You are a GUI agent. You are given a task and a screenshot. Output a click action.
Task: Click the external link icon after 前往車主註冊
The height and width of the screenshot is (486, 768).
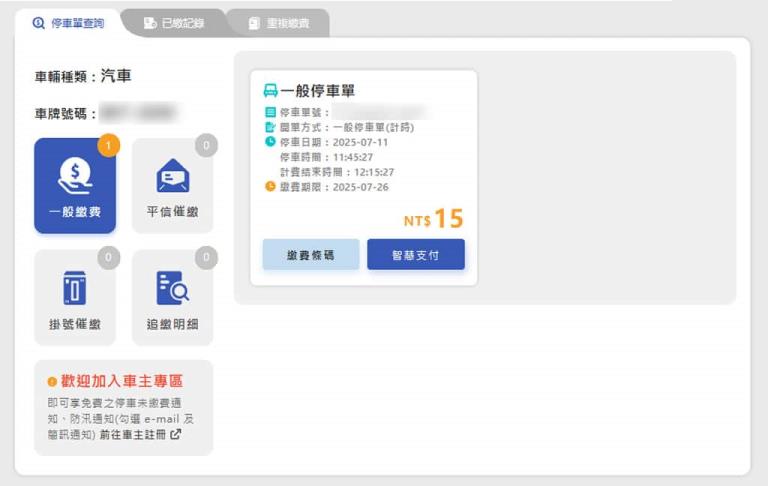[176, 435]
